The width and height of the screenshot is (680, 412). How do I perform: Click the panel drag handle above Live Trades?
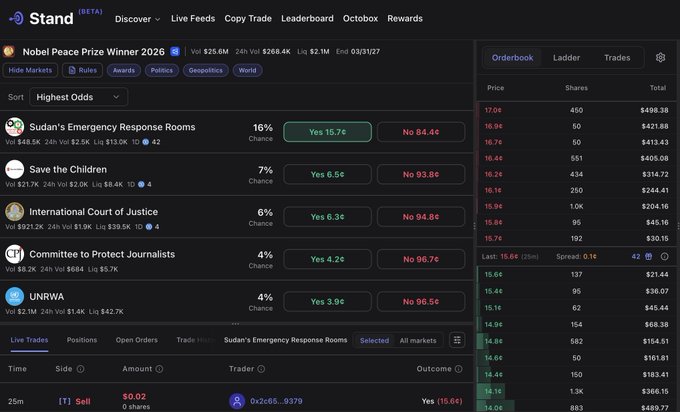tap(235, 324)
